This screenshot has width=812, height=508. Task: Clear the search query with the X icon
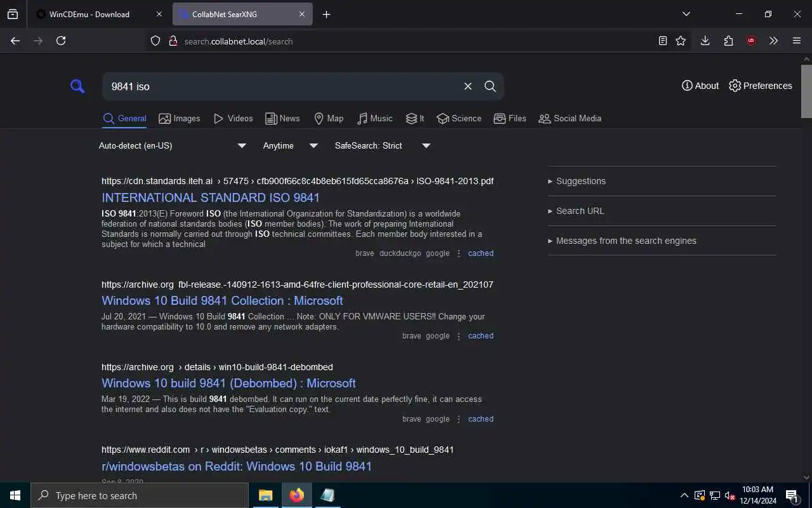point(468,86)
